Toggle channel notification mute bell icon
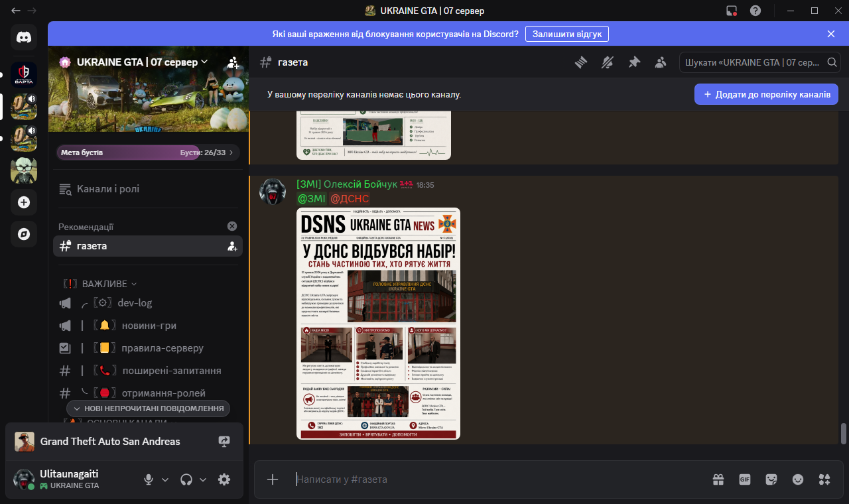The height and width of the screenshot is (504, 849). (x=608, y=62)
